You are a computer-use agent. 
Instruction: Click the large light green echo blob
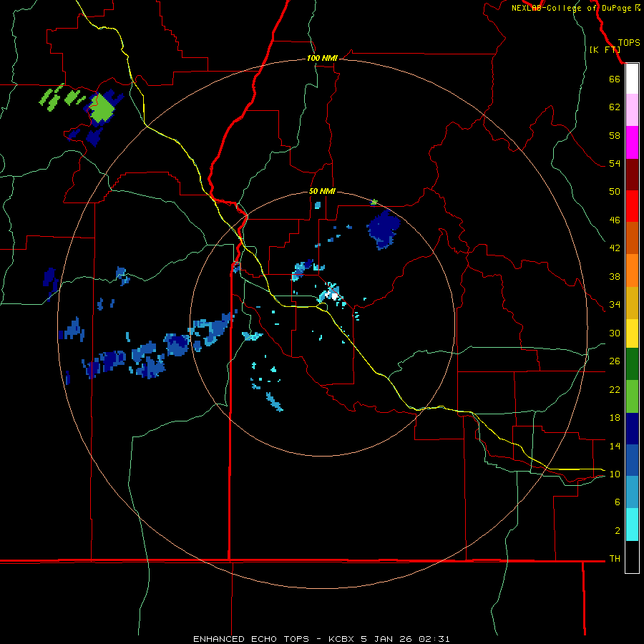coord(101,109)
